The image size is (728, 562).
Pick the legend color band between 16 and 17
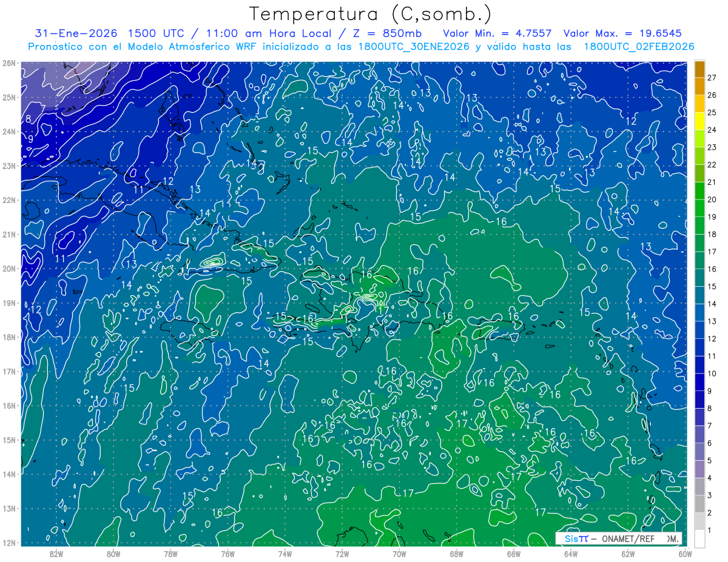(x=699, y=260)
